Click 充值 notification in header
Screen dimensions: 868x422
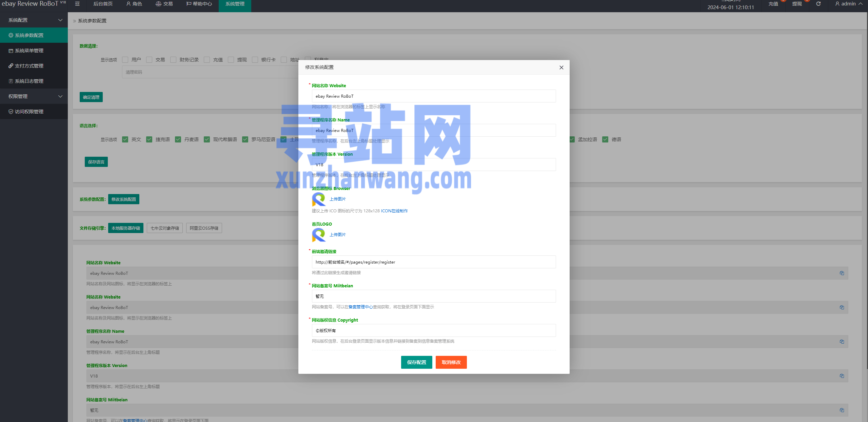pyautogui.click(x=773, y=4)
